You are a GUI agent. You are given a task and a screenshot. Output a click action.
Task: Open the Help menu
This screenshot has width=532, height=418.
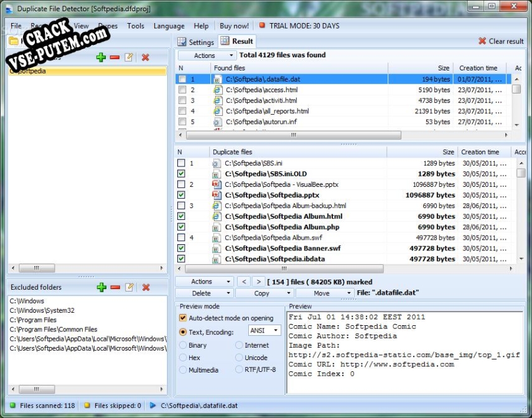click(x=201, y=26)
